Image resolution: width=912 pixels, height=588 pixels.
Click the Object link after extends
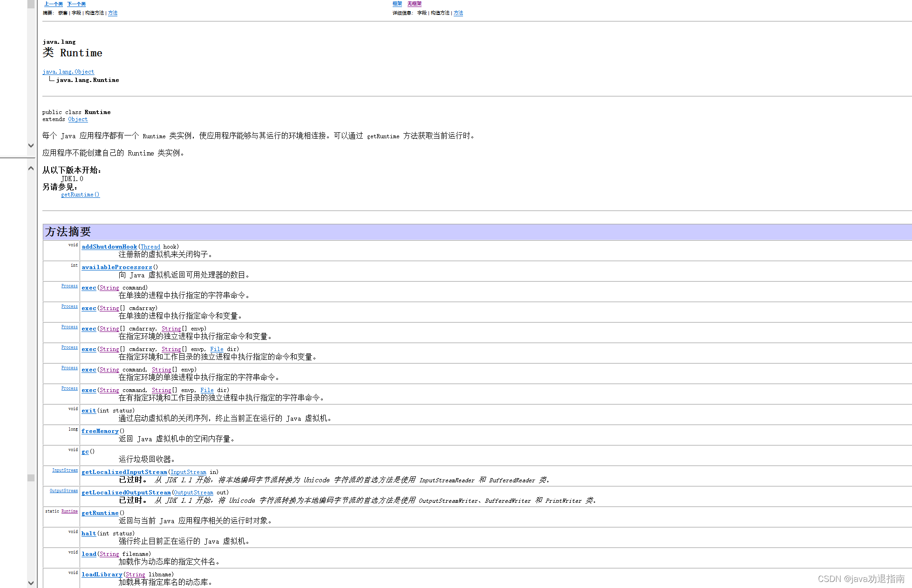pyautogui.click(x=78, y=119)
